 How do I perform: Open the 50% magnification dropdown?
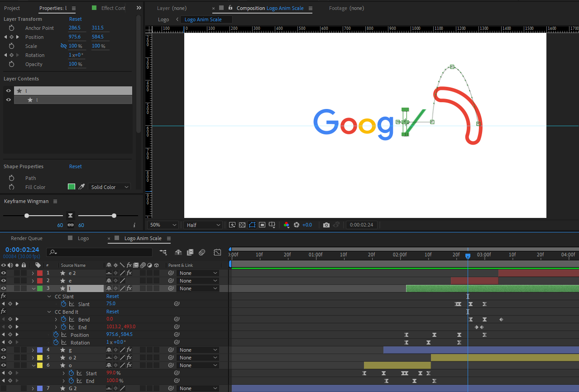(x=164, y=225)
